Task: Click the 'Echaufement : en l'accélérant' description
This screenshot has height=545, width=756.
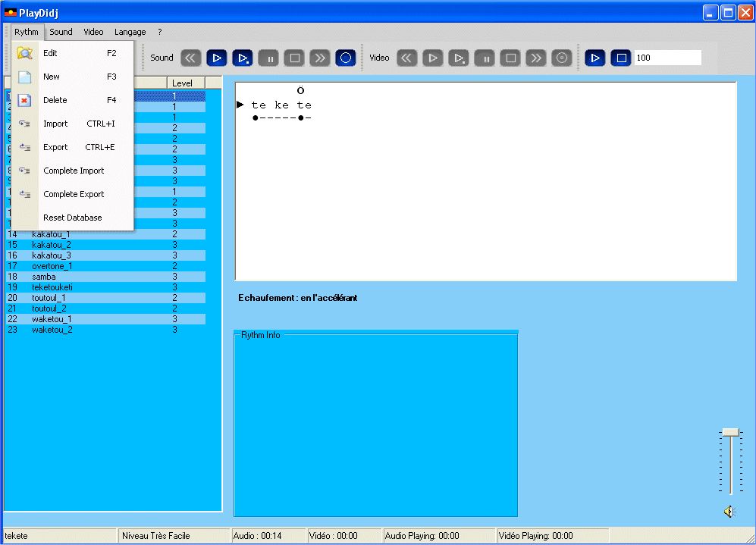Action: pyautogui.click(x=297, y=298)
